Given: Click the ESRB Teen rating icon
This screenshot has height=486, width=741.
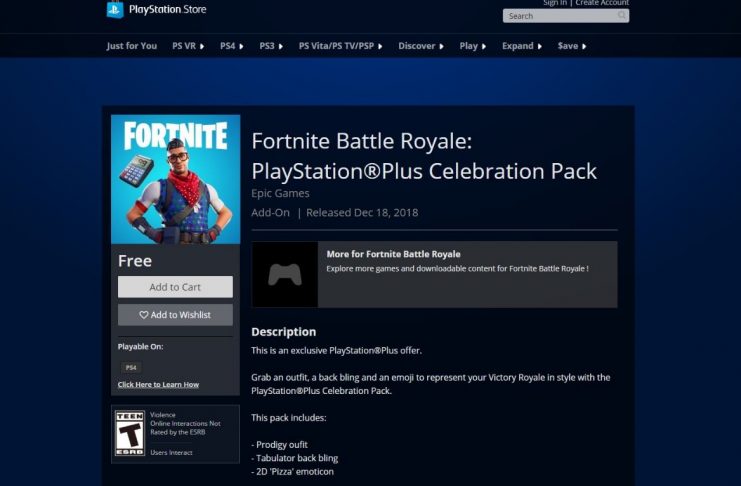Looking at the screenshot, I should (x=130, y=434).
